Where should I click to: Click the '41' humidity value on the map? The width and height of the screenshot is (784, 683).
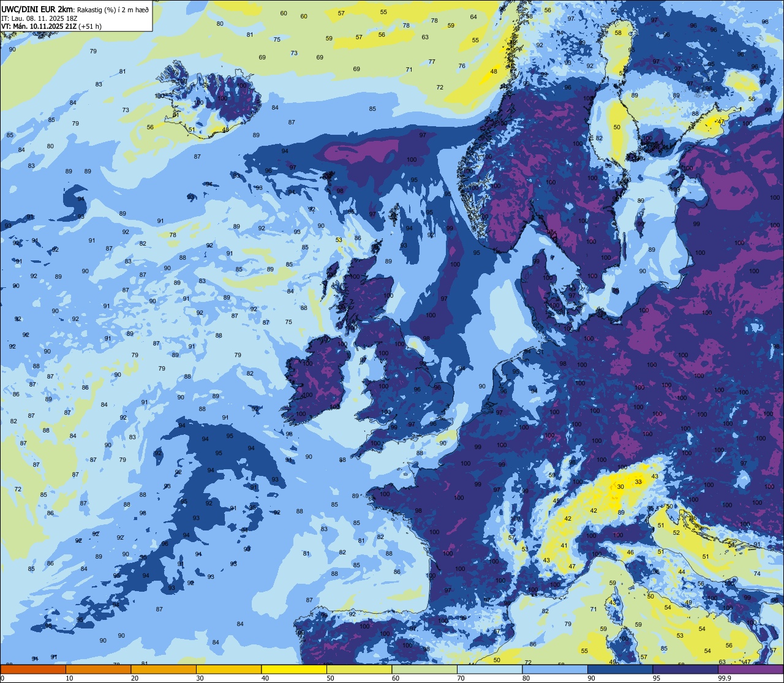tap(564, 545)
